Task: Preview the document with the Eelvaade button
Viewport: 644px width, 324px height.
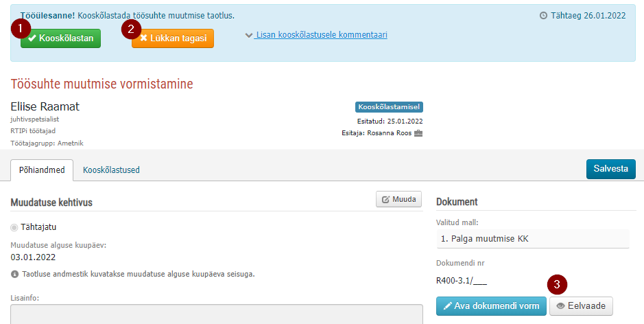Action: [581, 306]
